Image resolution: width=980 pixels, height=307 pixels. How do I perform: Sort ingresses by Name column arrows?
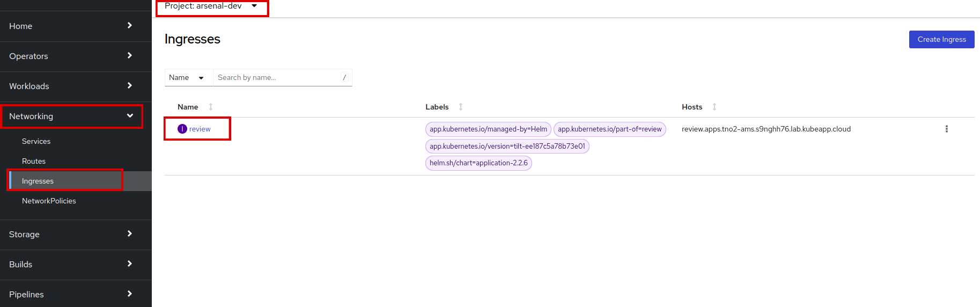click(211, 107)
